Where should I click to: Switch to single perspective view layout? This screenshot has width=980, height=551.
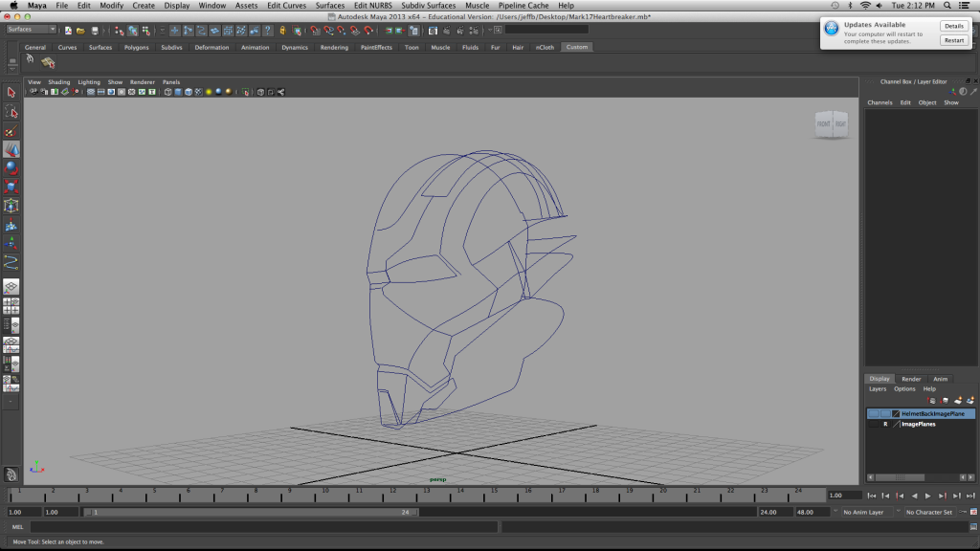pos(11,287)
